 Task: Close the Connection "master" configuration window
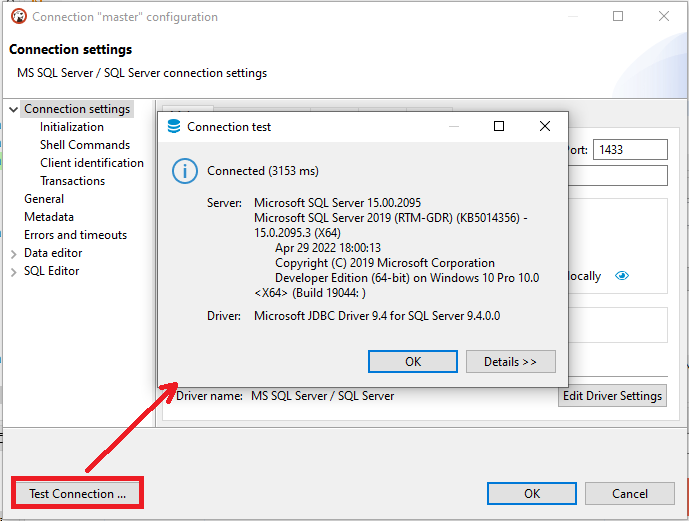[x=664, y=16]
